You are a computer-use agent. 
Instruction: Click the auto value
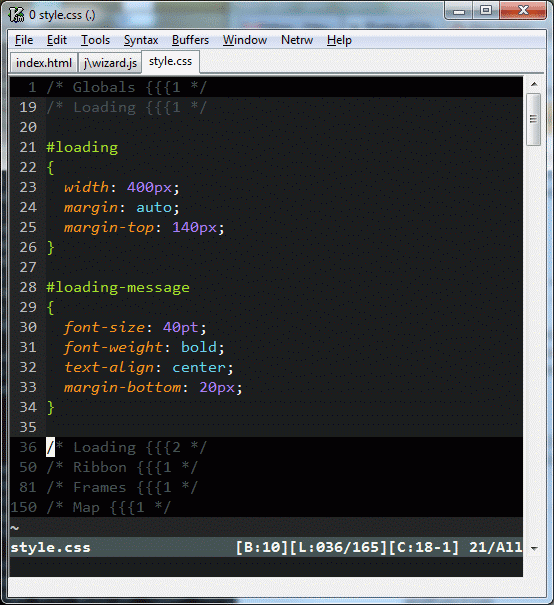click(x=154, y=208)
